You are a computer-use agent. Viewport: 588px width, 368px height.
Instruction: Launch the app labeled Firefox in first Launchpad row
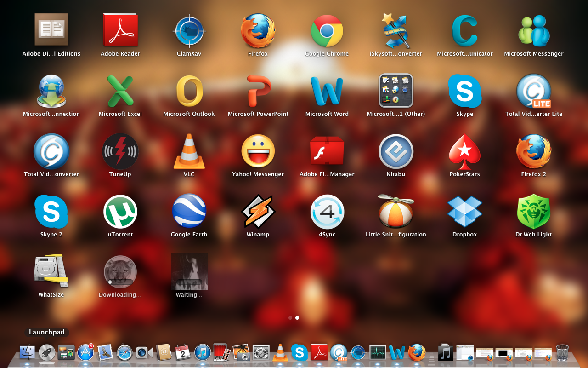[258, 31]
